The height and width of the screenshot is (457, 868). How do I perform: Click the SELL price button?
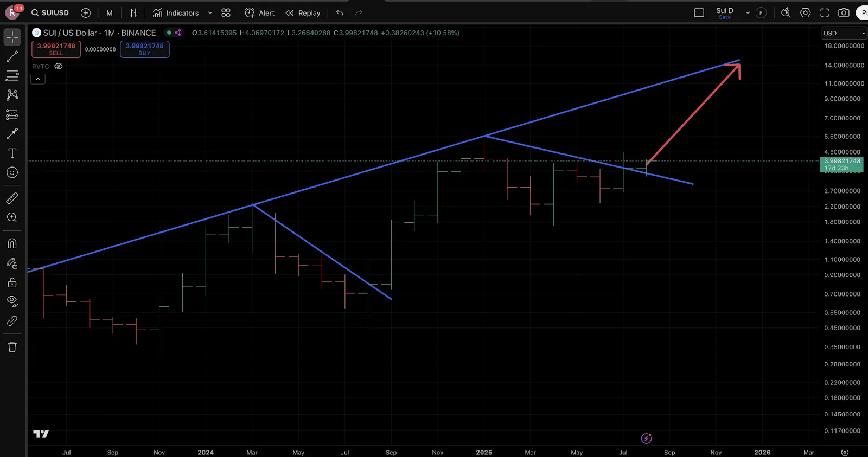pos(56,49)
